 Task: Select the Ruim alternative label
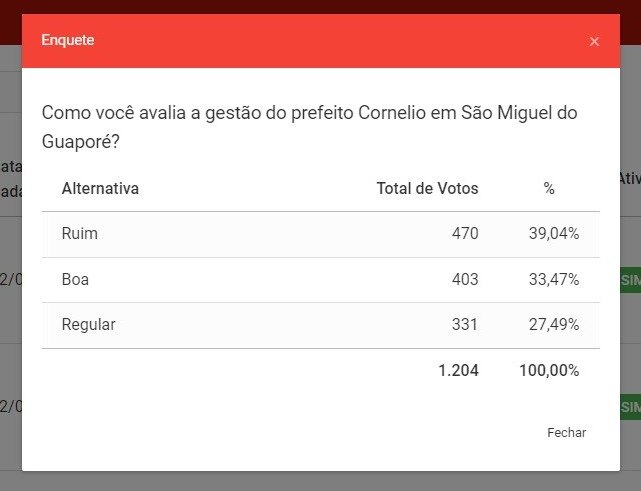(x=80, y=234)
